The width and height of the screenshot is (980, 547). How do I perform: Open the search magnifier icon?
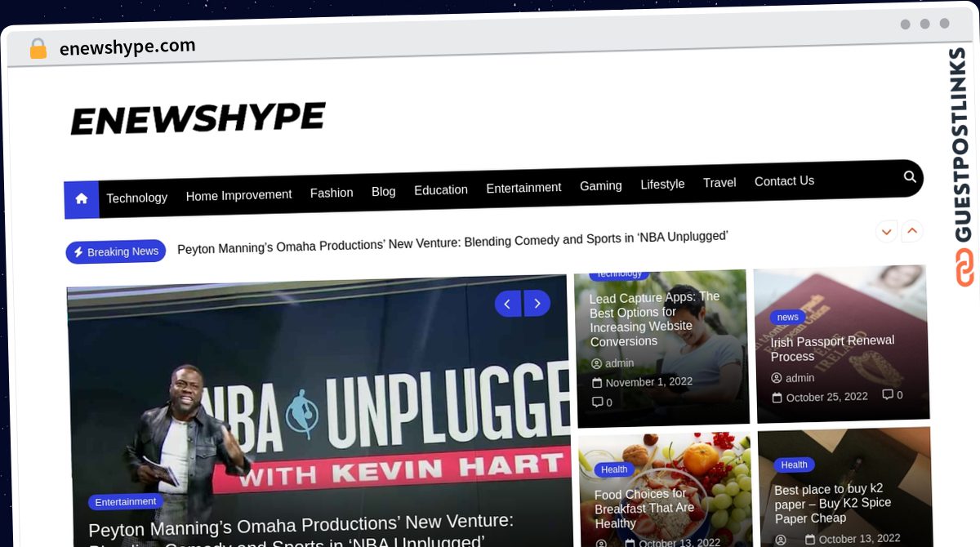pyautogui.click(x=910, y=176)
